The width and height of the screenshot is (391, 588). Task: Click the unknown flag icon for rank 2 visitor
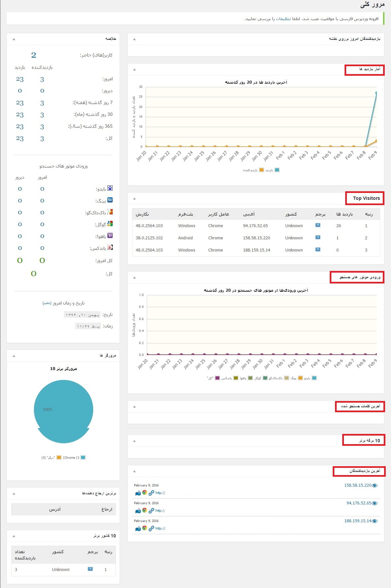[x=318, y=237]
